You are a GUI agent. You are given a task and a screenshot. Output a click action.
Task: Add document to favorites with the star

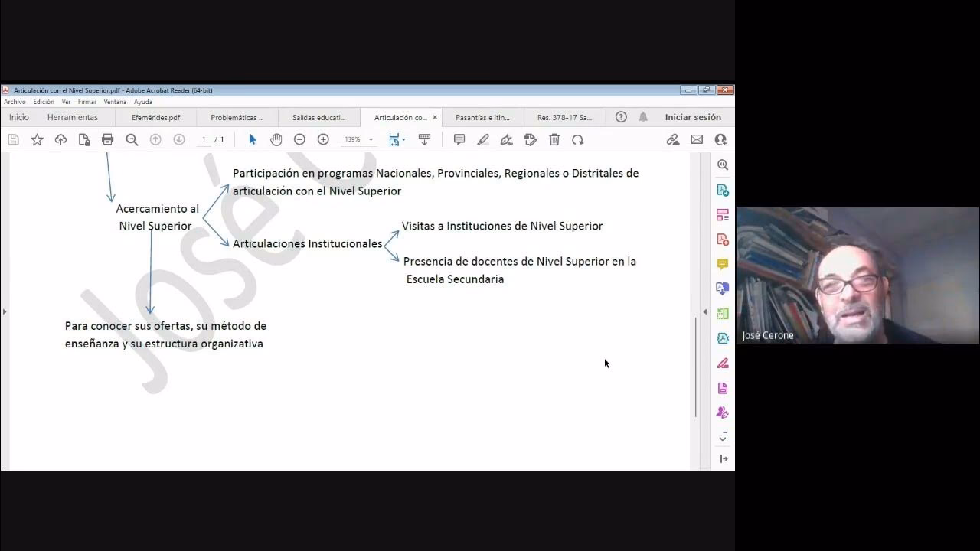[x=37, y=139]
